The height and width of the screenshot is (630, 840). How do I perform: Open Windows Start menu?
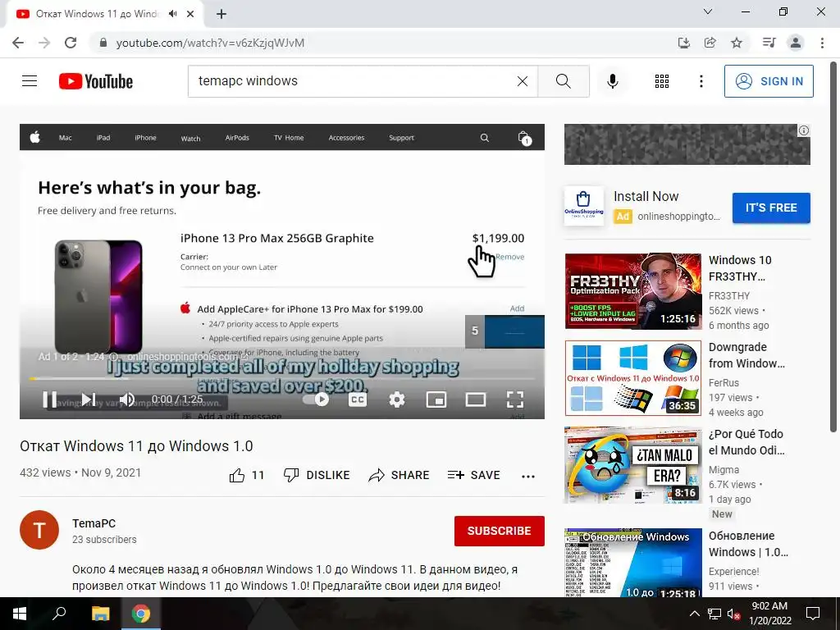[x=20, y=614]
